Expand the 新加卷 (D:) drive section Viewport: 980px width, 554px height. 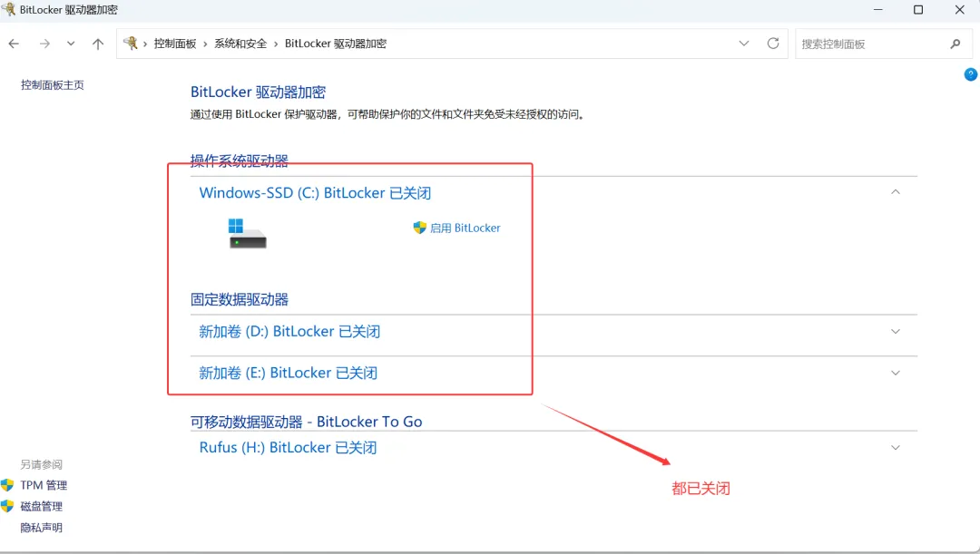click(x=896, y=332)
